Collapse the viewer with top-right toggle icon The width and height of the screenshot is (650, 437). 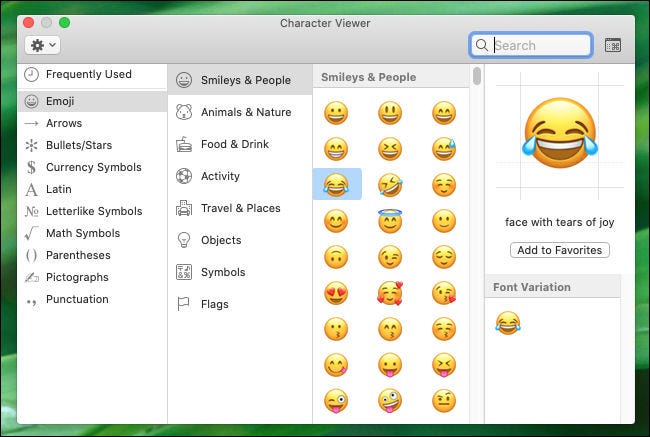(x=613, y=45)
